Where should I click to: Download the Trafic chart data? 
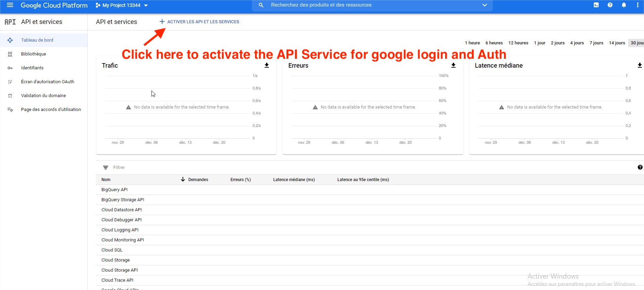(267, 65)
